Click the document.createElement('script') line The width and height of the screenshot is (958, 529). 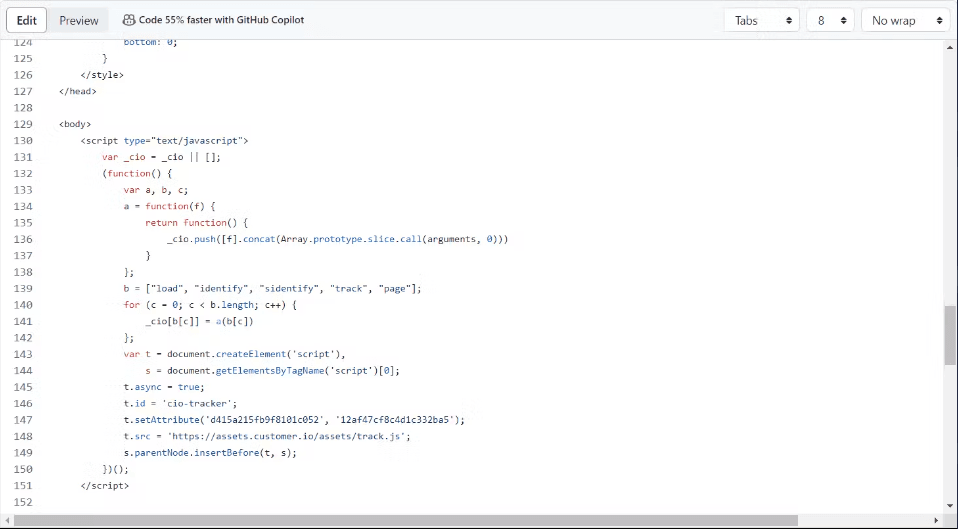(235, 354)
